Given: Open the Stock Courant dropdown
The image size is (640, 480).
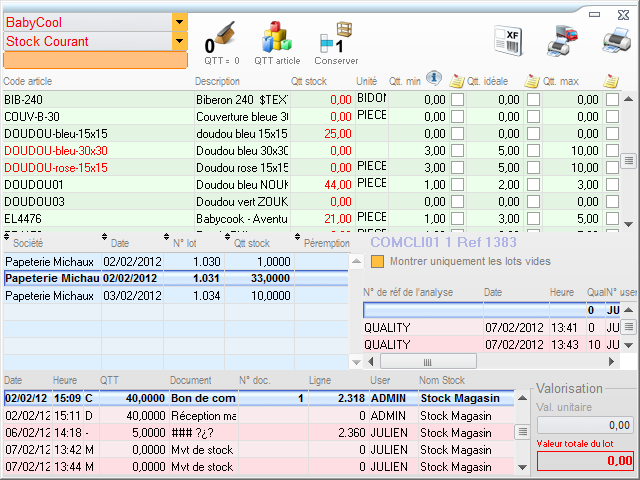Looking at the screenshot, I should pos(179,41).
